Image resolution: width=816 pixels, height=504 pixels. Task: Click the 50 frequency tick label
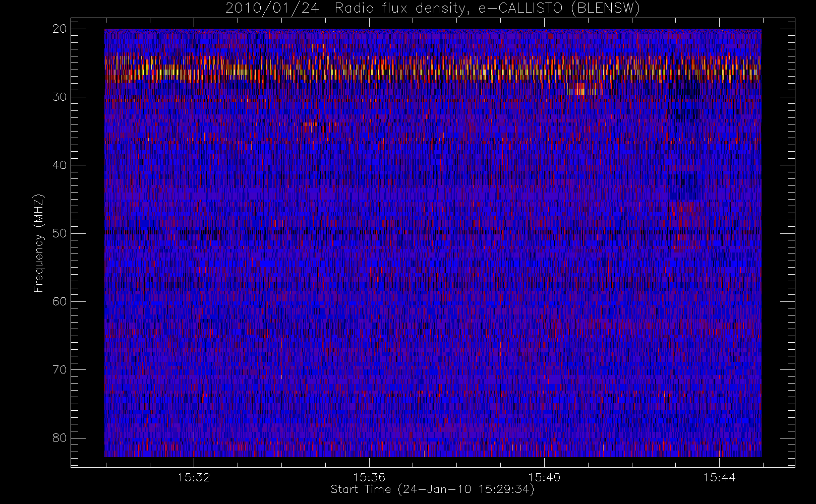coord(60,233)
